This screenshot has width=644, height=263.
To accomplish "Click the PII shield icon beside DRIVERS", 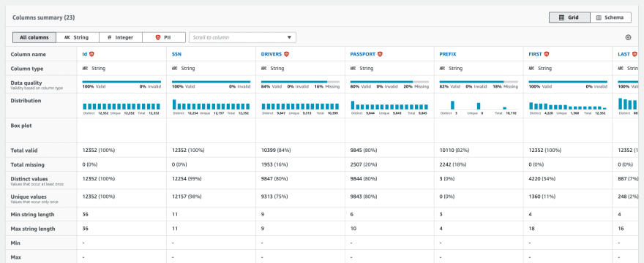I will click(286, 54).
